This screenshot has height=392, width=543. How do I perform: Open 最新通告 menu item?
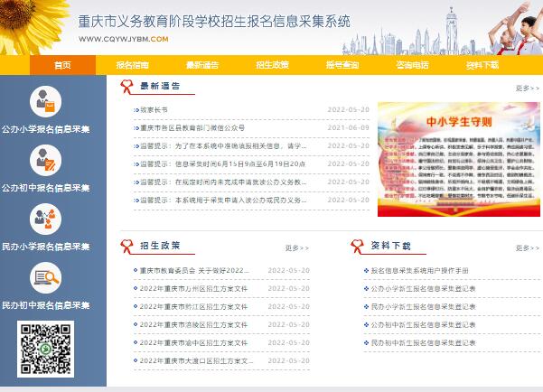click(202, 65)
